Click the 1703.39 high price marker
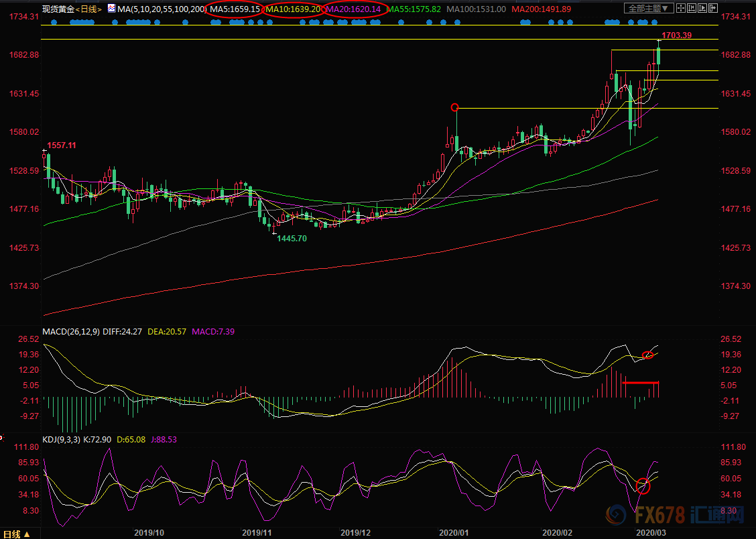The height and width of the screenshot is (539, 756). click(676, 35)
